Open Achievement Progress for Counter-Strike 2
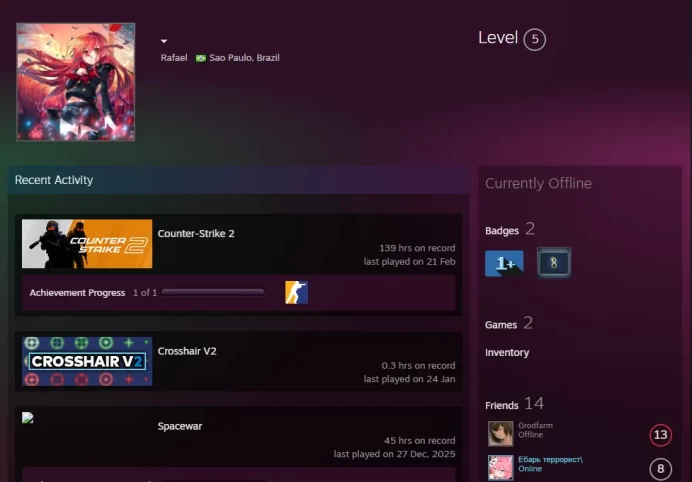Screen dimensions: 692x482 pyautogui.click(x=77, y=293)
